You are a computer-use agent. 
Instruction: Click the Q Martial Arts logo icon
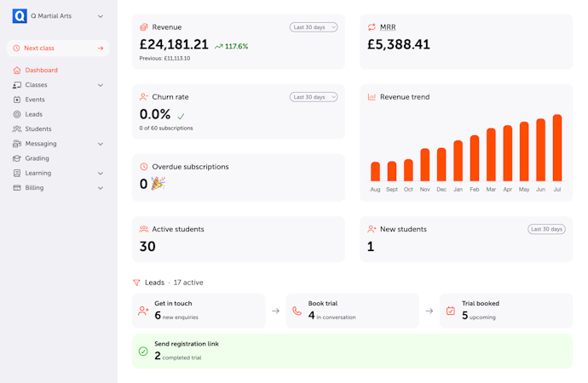20,16
